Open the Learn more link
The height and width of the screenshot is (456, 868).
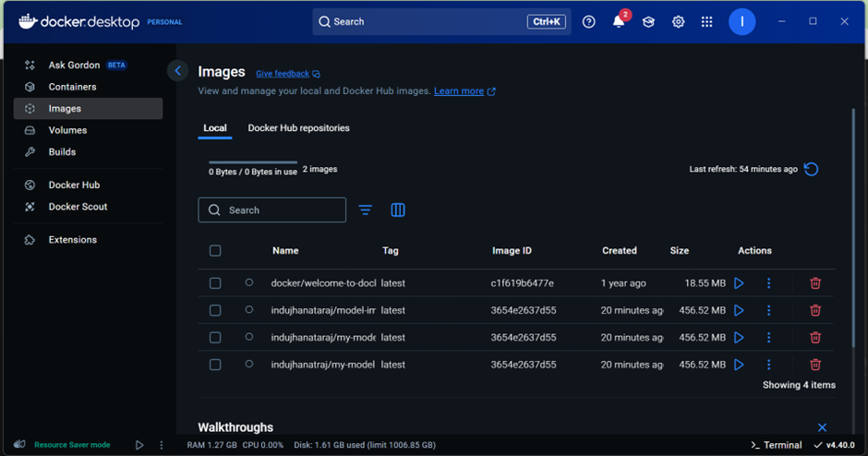pyautogui.click(x=464, y=91)
